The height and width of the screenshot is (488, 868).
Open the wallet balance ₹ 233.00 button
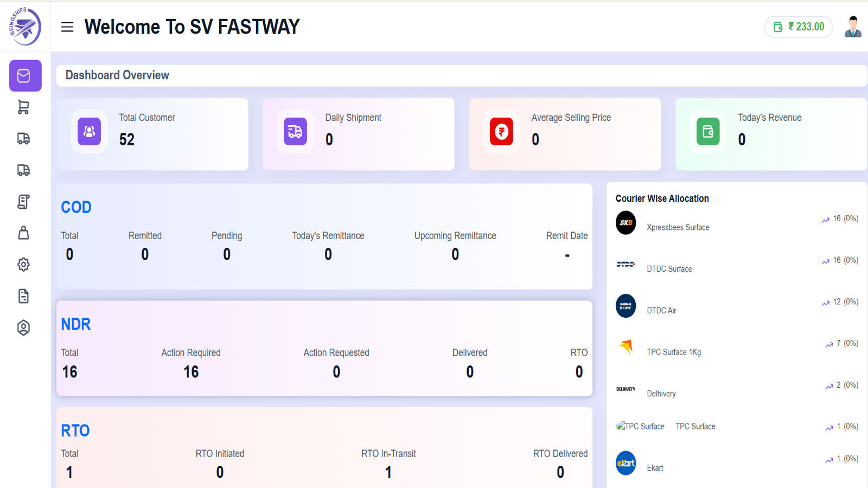click(x=799, y=27)
